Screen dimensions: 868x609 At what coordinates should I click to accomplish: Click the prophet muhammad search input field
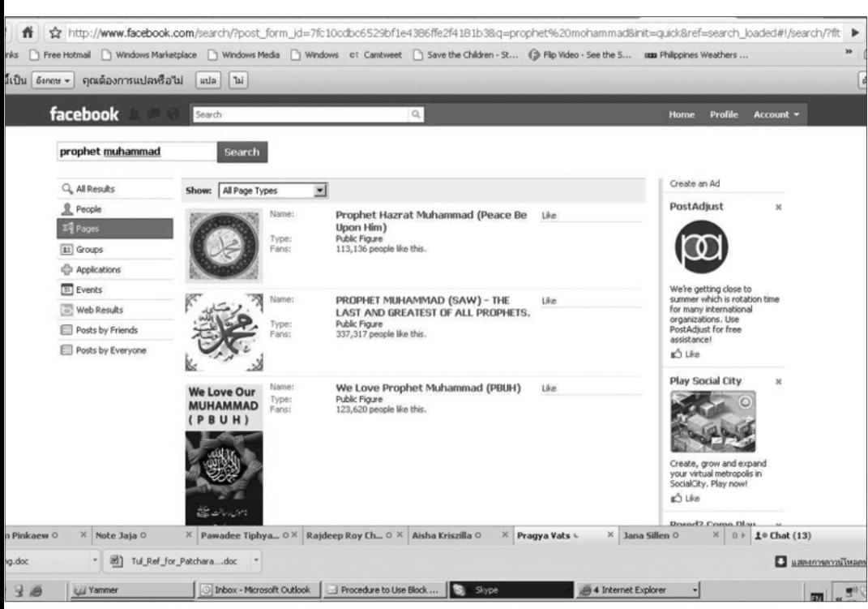[x=135, y=152]
